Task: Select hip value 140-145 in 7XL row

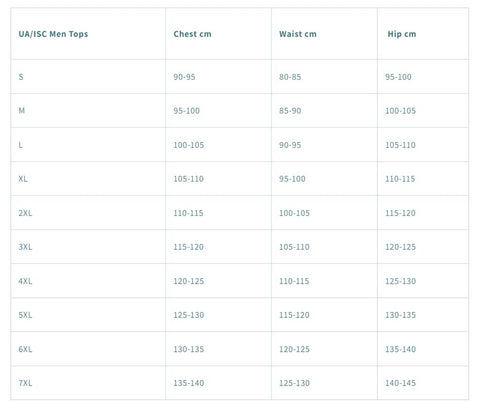Action: coord(400,383)
